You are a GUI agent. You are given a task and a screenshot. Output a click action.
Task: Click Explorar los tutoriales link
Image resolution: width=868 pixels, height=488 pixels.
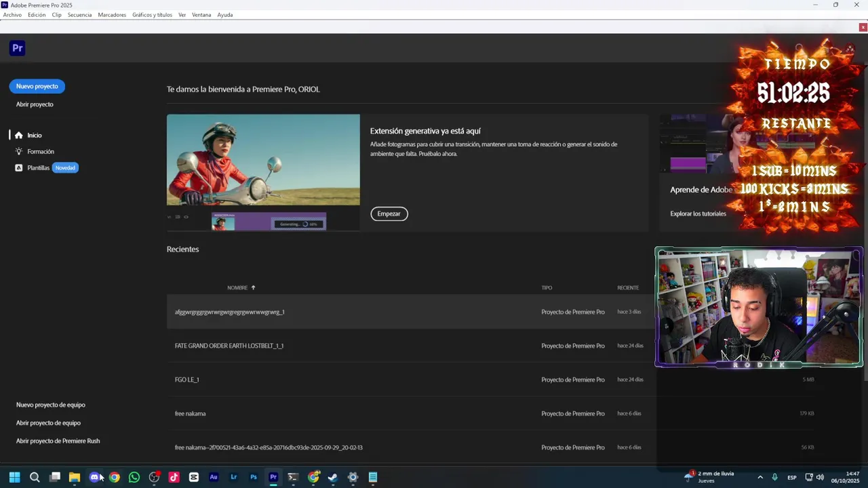pos(698,213)
